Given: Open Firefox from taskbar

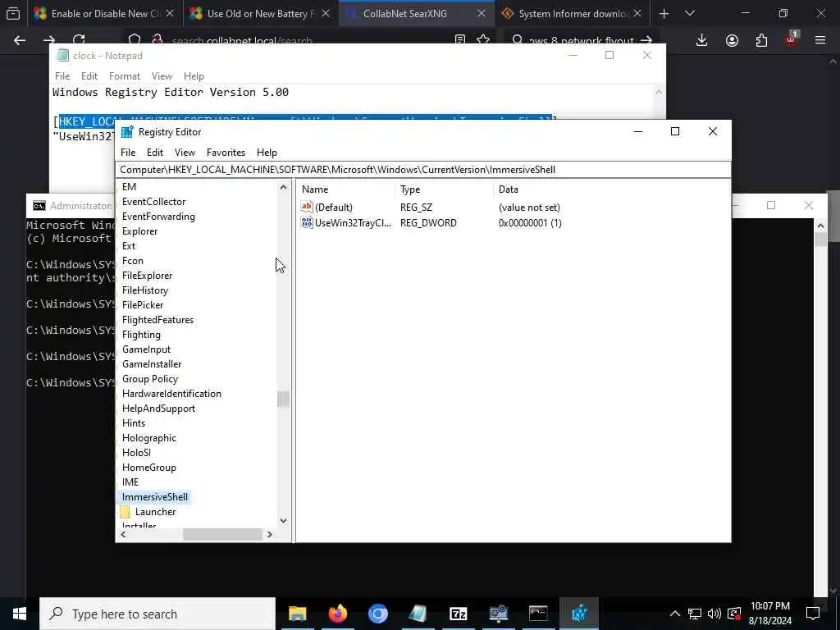Looking at the screenshot, I should (x=337, y=614).
